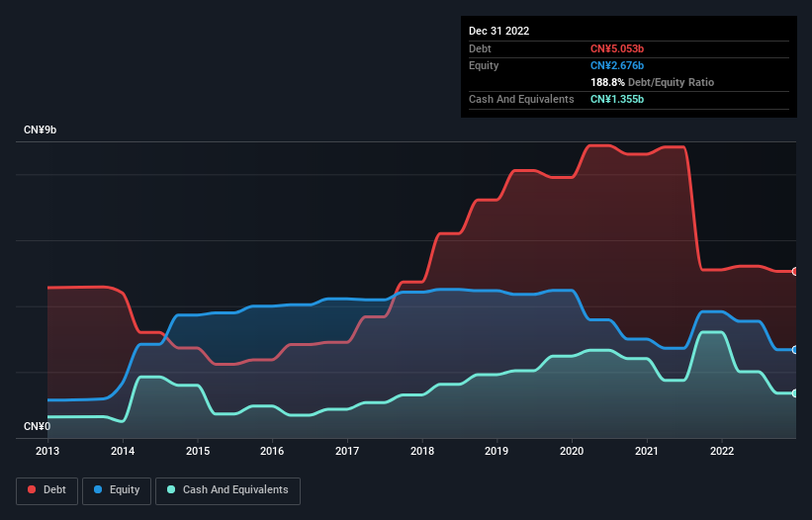Image resolution: width=812 pixels, height=520 pixels.
Task: Toggle the Debt legend button
Action: (46, 490)
